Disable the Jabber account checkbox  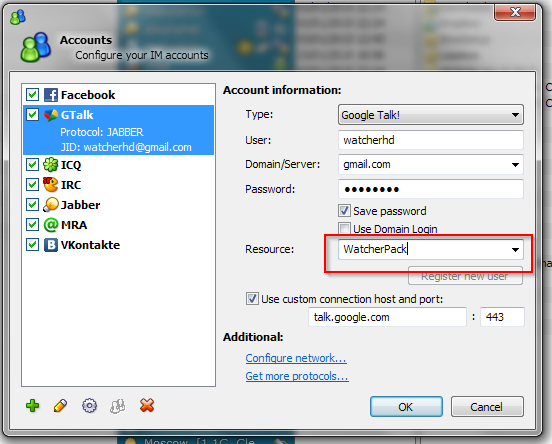click(32, 205)
